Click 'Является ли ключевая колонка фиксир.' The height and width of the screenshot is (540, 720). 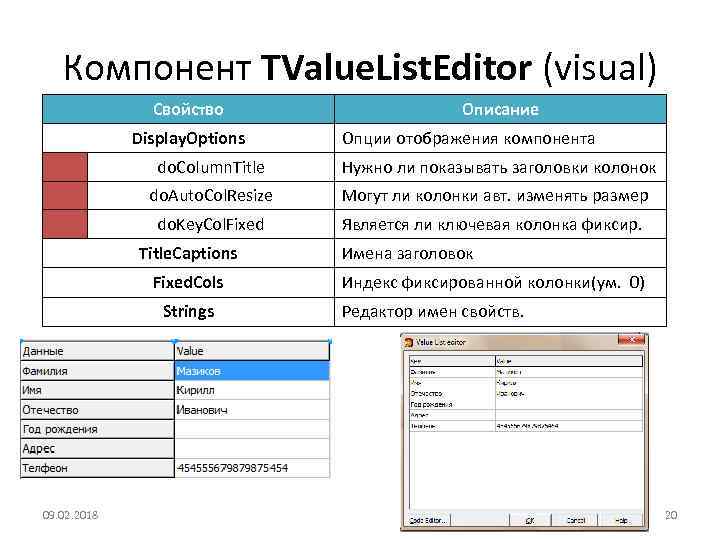tap(492, 225)
